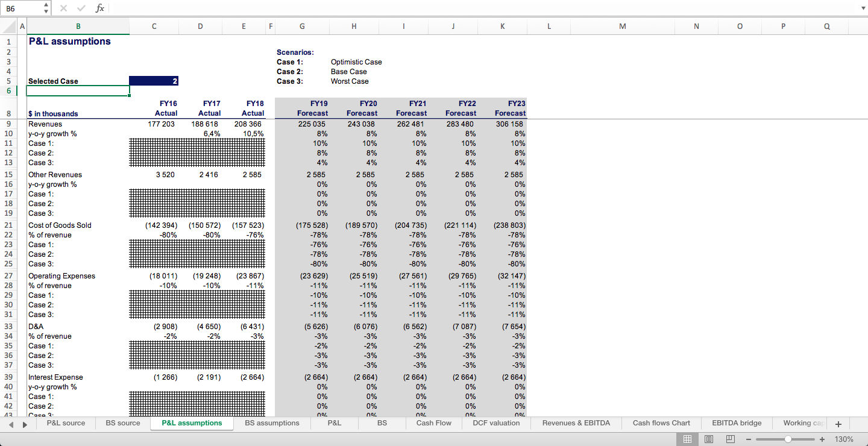Switch to the DCF valuation sheet

pyautogui.click(x=495, y=423)
